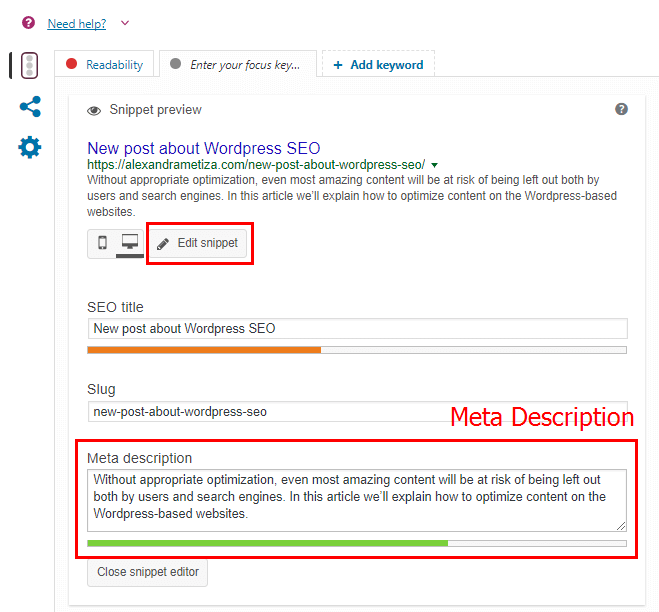659x612 pixels.
Task: Switch to desktop preview mode
Action: coord(130,243)
